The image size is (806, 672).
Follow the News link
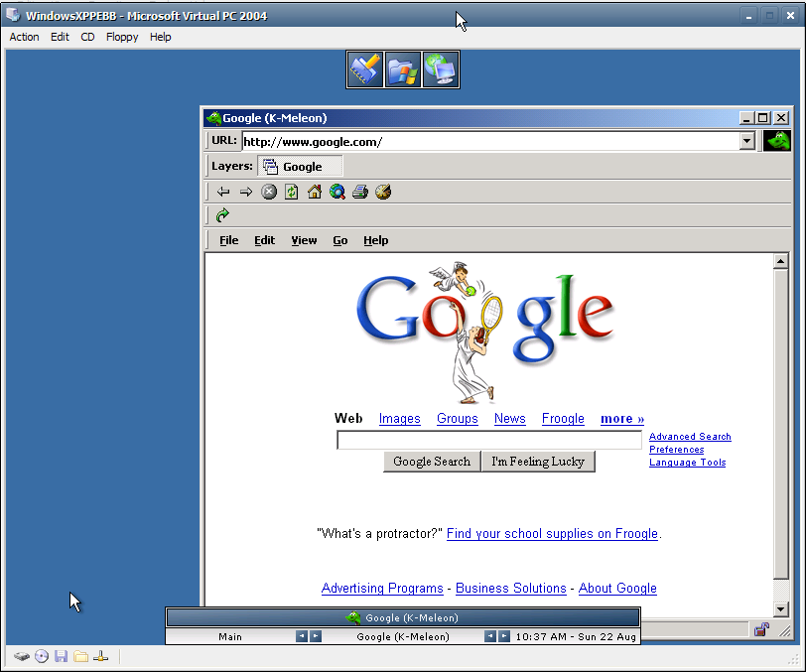pos(510,419)
